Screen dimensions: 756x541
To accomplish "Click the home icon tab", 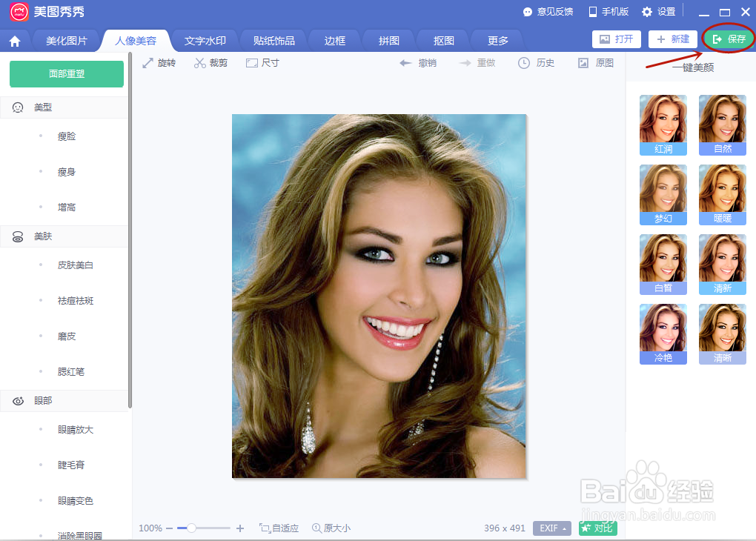I will (15, 42).
